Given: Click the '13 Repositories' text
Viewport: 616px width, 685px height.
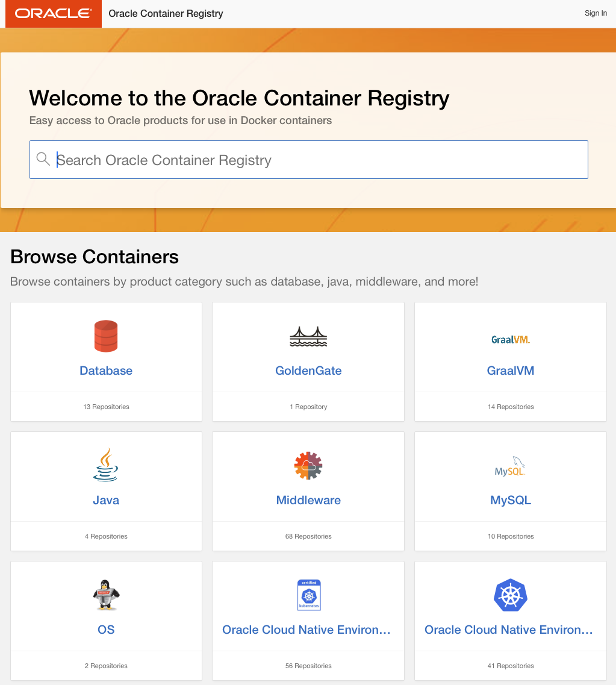Looking at the screenshot, I should pos(106,407).
